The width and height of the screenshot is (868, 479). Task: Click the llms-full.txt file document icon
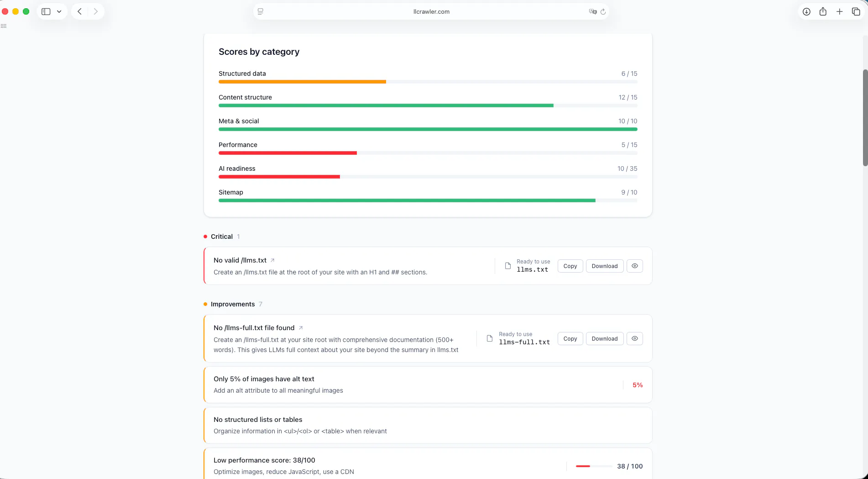click(x=490, y=338)
